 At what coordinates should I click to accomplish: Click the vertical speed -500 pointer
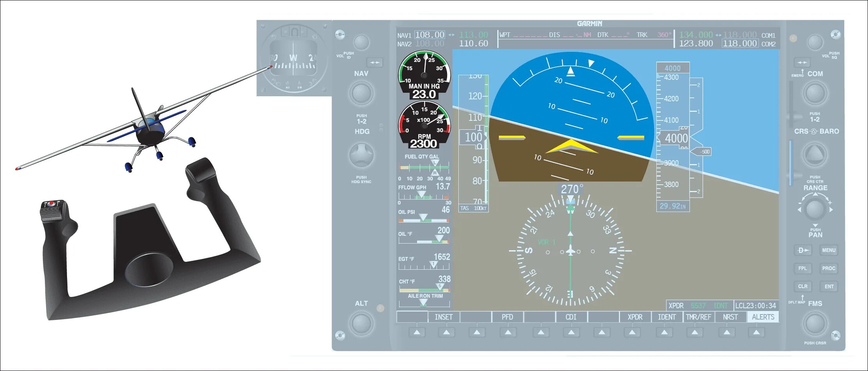click(x=701, y=152)
